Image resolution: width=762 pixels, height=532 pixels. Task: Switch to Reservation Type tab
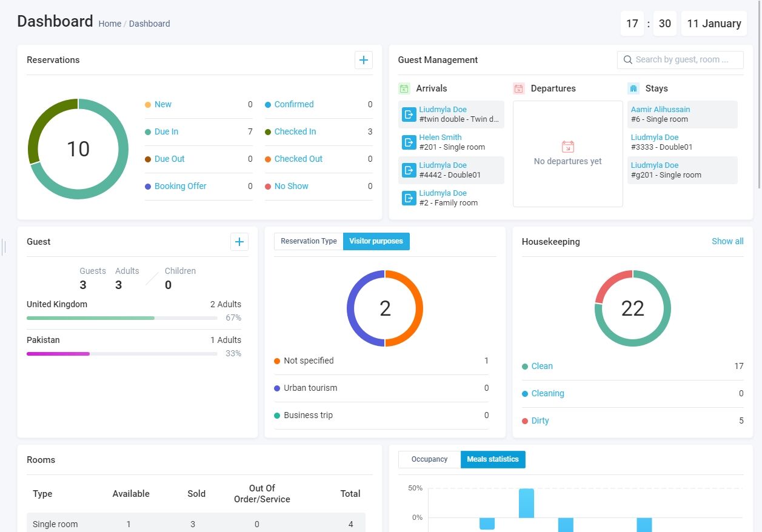(309, 241)
